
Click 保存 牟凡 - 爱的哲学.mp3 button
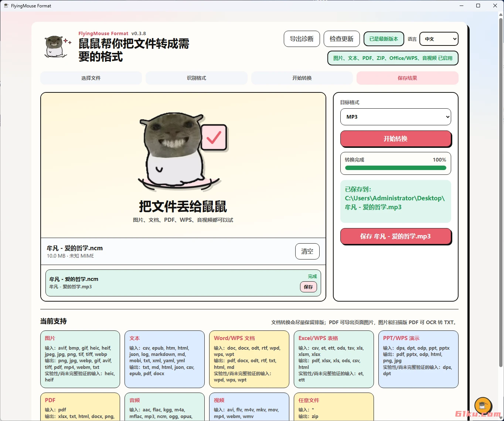pos(396,236)
